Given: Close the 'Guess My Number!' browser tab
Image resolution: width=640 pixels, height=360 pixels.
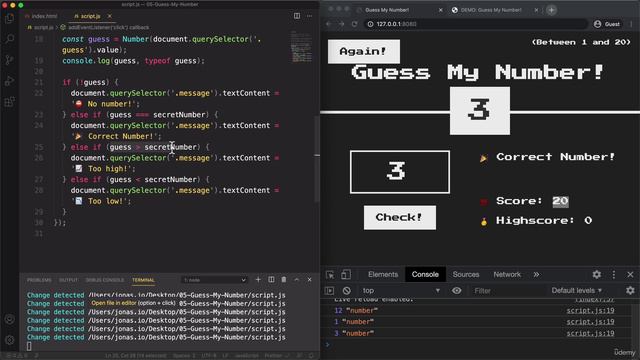Looking at the screenshot, I should 440,10.
